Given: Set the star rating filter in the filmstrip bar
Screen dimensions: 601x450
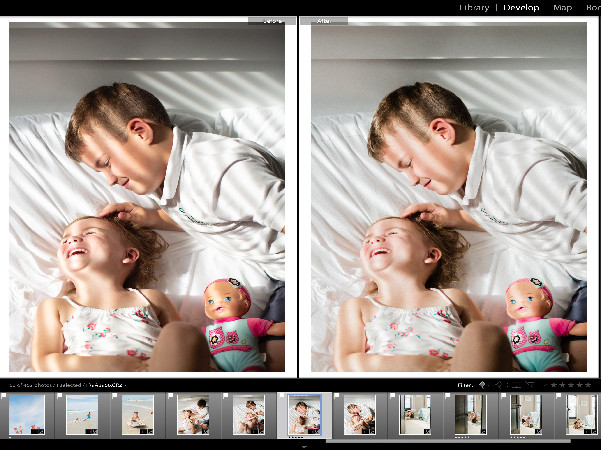Looking at the screenshot, I should click(x=572, y=384).
